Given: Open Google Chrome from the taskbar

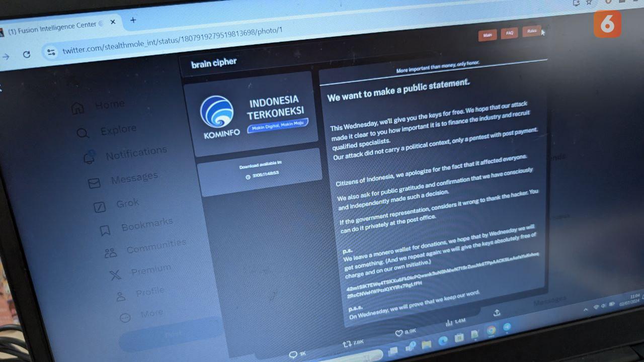Looking at the screenshot, I should 491,330.
